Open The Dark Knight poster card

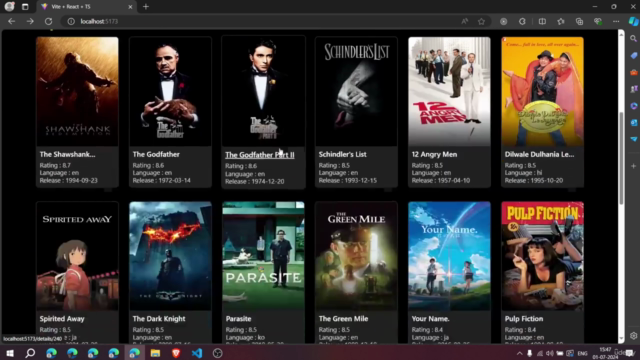coord(170,256)
